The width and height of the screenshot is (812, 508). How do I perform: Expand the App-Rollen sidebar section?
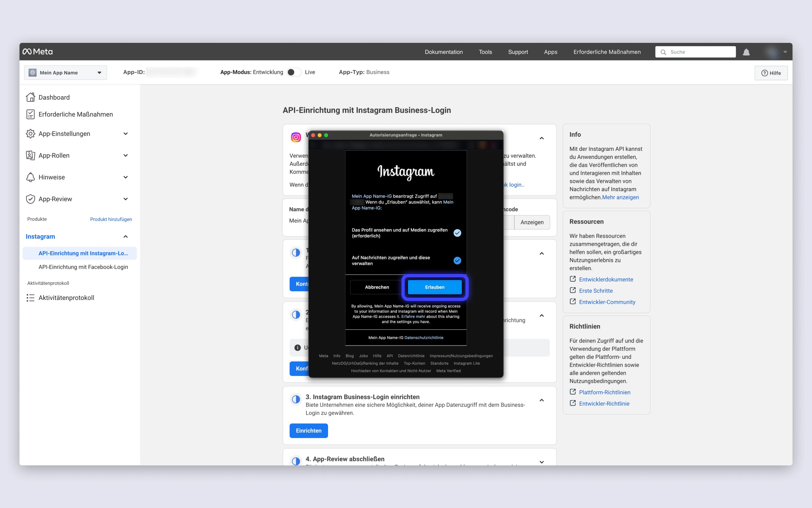click(126, 155)
